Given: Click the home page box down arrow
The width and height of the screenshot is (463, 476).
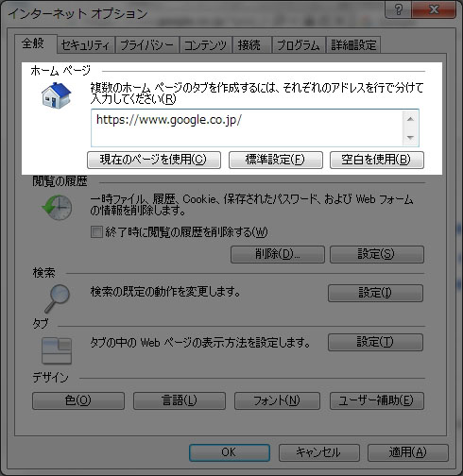Looking at the screenshot, I should point(410,137).
